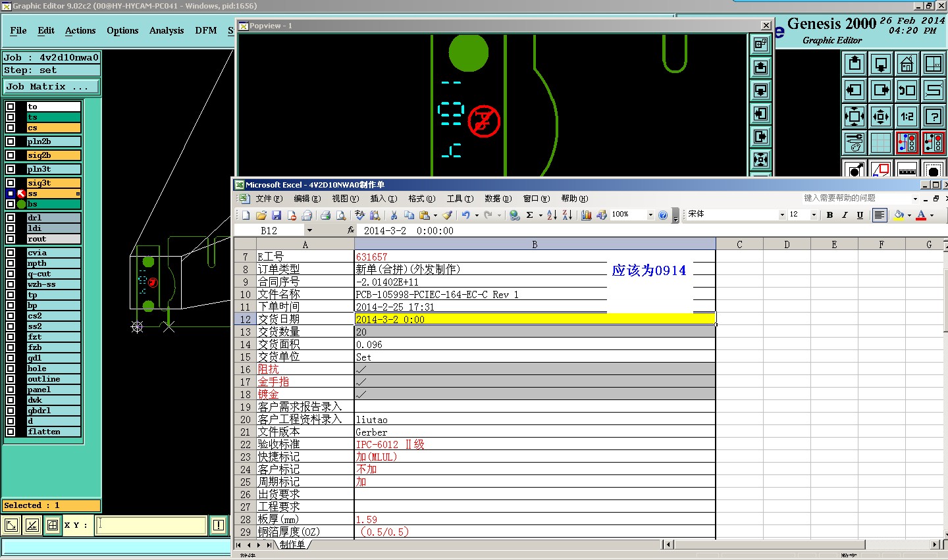Click the pan left icon in Popview toolbar
Screen dimensions: 948x560
(x=760, y=114)
